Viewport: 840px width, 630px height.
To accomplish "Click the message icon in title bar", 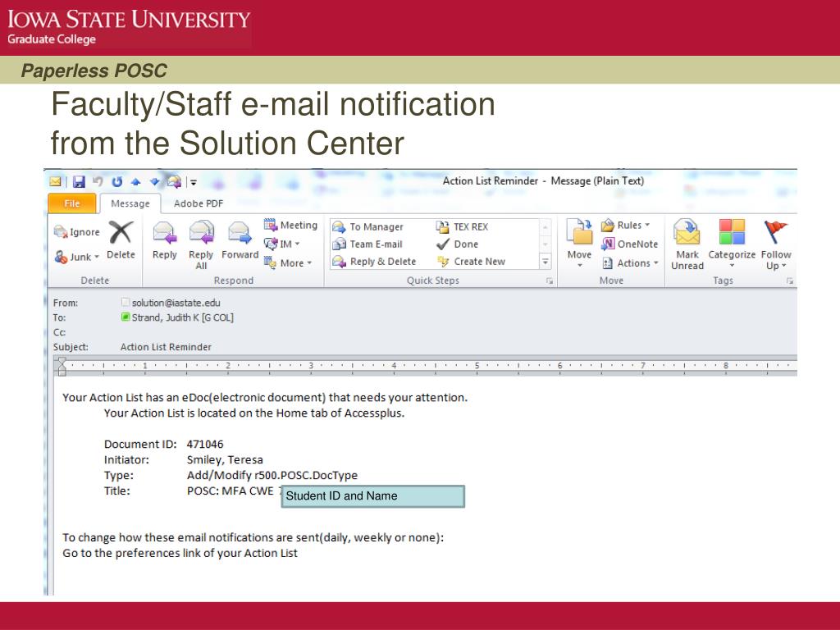I will coord(55,182).
